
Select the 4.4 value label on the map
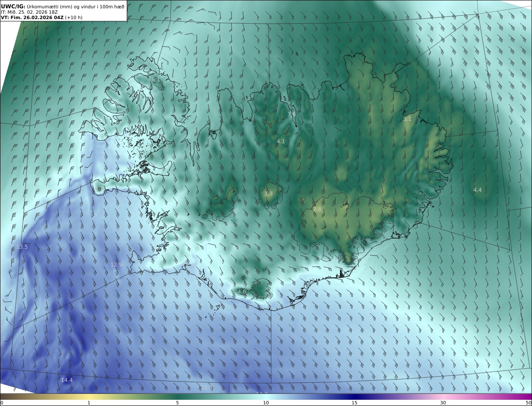tap(478, 190)
